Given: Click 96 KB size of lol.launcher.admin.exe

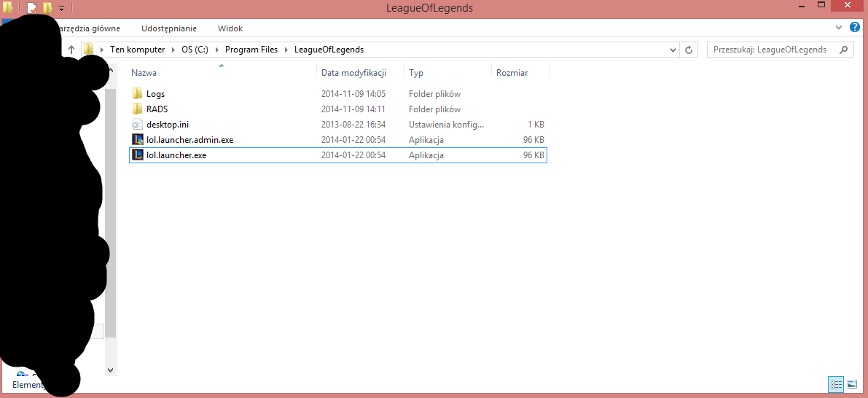Looking at the screenshot, I should [x=533, y=140].
